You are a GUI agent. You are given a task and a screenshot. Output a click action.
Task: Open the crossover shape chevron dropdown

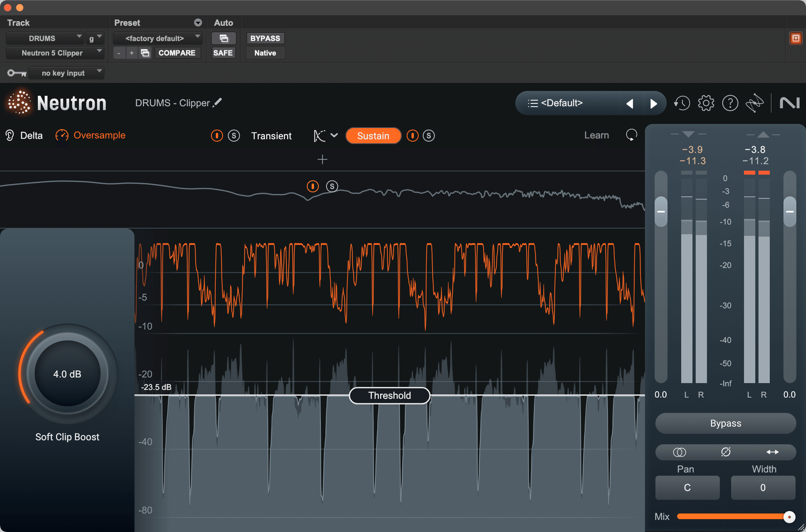(334, 136)
